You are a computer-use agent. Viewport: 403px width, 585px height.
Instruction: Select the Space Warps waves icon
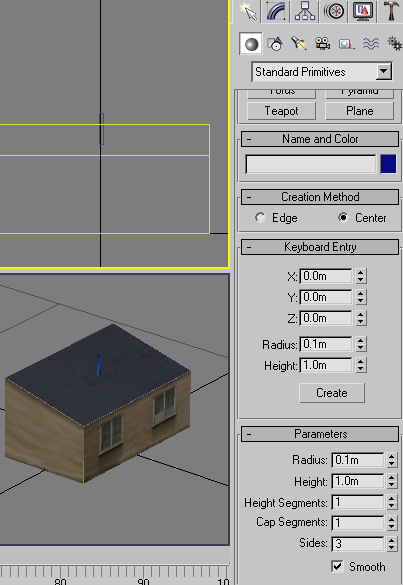coord(371,44)
